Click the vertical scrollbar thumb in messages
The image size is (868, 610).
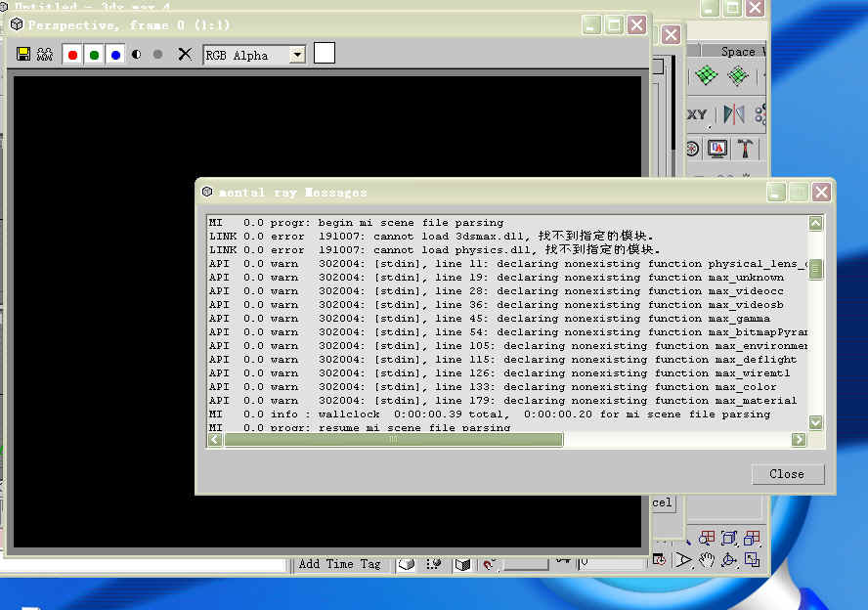pos(815,269)
